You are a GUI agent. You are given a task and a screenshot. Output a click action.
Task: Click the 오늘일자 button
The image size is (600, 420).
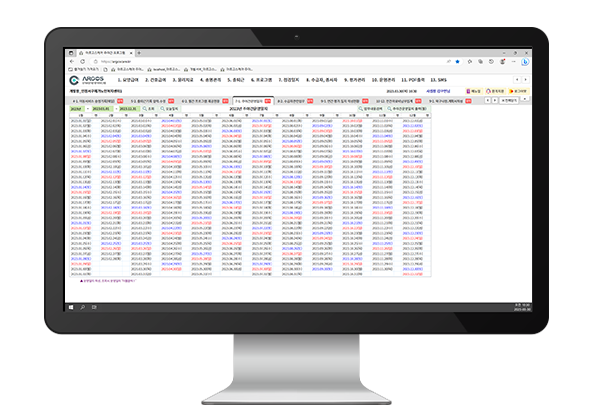(x=172, y=109)
